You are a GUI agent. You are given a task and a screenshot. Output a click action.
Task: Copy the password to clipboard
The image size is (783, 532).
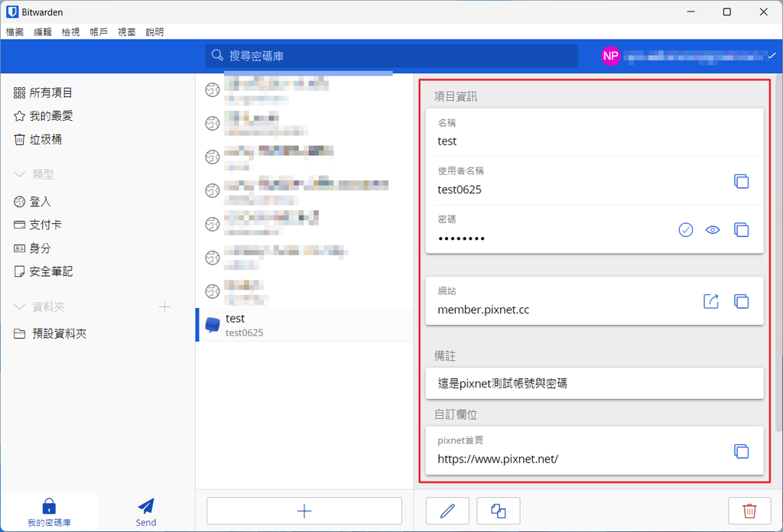(741, 229)
